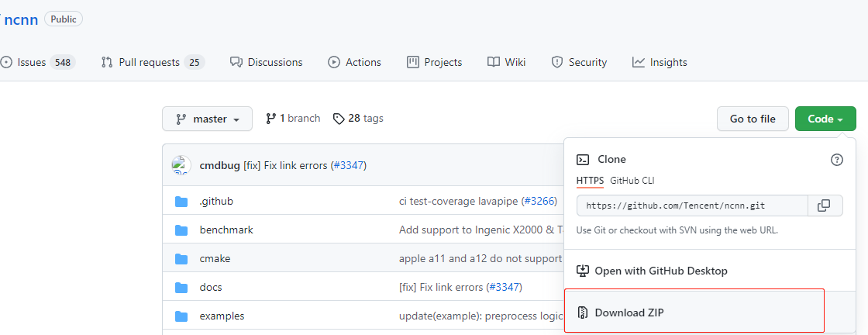
Task: Click the examples folder icon
Action: pyautogui.click(x=181, y=316)
